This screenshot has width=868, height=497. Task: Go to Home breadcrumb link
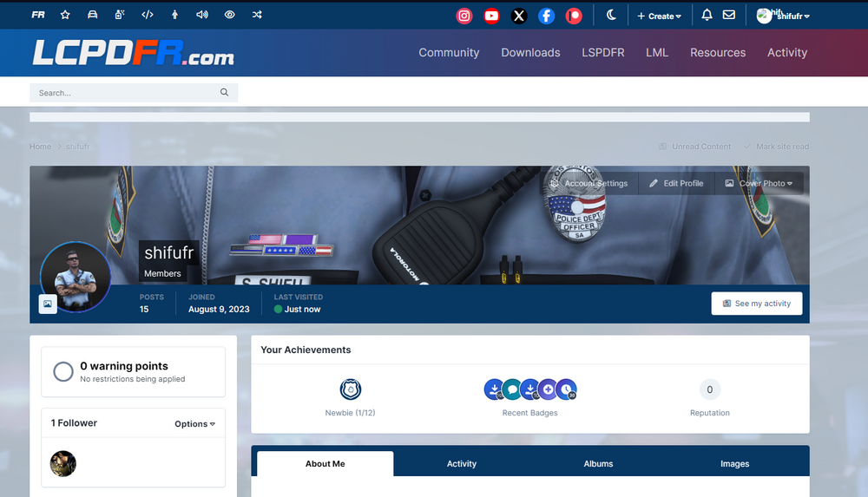41,147
